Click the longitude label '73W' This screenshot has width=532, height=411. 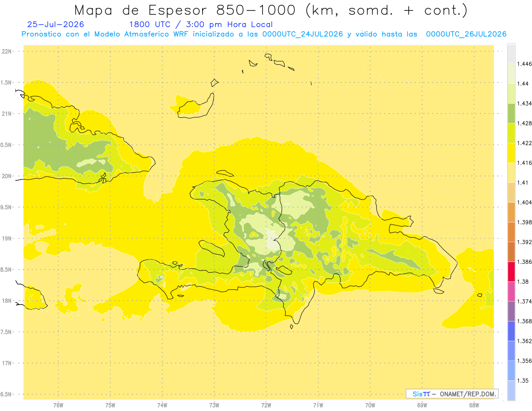click(214, 405)
